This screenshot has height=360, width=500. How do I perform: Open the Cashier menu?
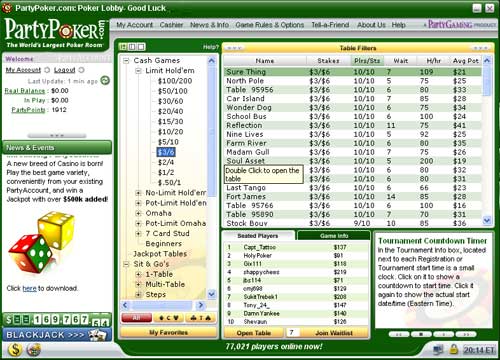pos(171,25)
